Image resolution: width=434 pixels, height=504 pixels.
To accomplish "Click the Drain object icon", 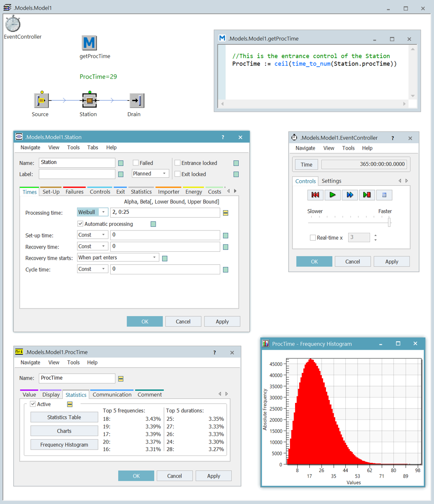I will 136,100.
